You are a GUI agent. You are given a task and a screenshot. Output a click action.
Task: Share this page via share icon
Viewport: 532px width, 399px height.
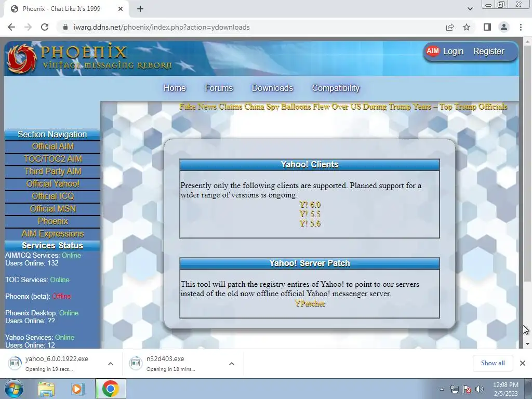tap(450, 27)
